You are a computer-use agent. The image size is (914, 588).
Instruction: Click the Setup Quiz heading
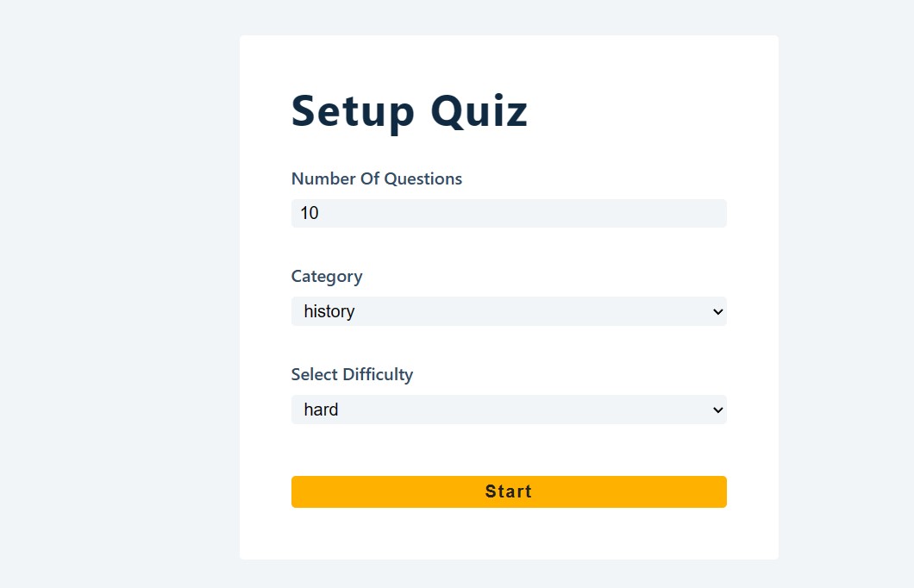pyautogui.click(x=410, y=111)
